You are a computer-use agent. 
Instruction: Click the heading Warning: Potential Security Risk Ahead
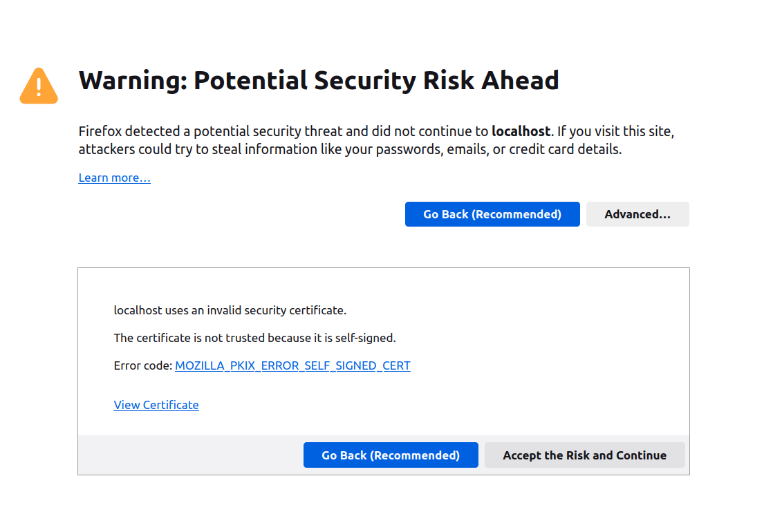(319, 81)
